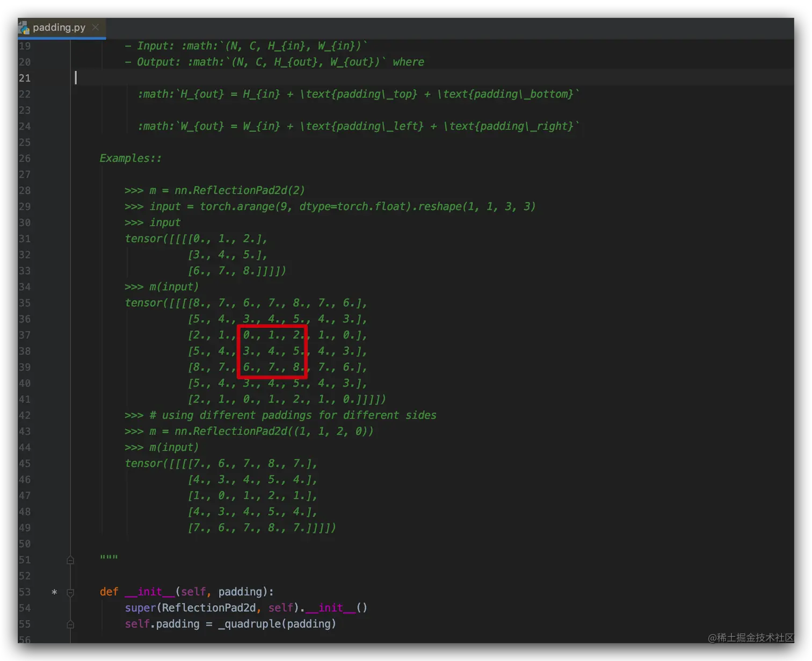Collapse the __init__ method fold at line 53

click(70, 592)
